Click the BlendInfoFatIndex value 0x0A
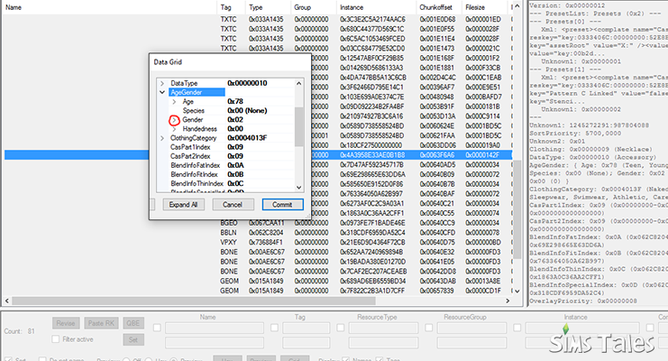The width and height of the screenshot is (668, 361). [235, 165]
